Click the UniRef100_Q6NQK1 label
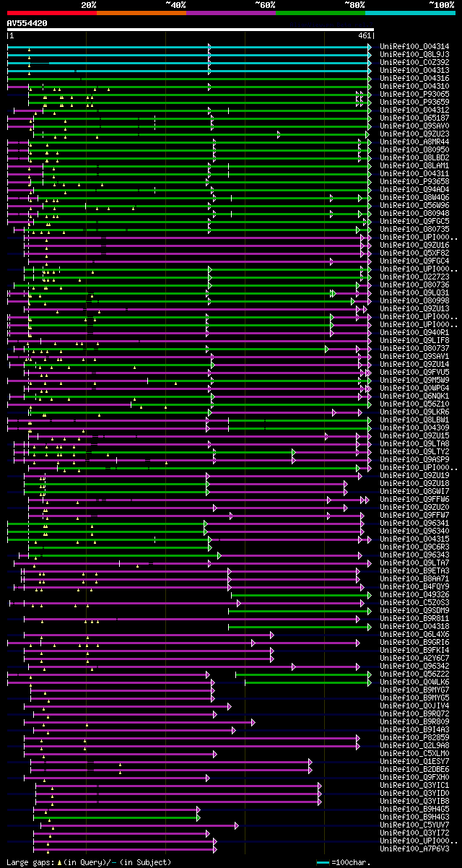 [x=414, y=396]
